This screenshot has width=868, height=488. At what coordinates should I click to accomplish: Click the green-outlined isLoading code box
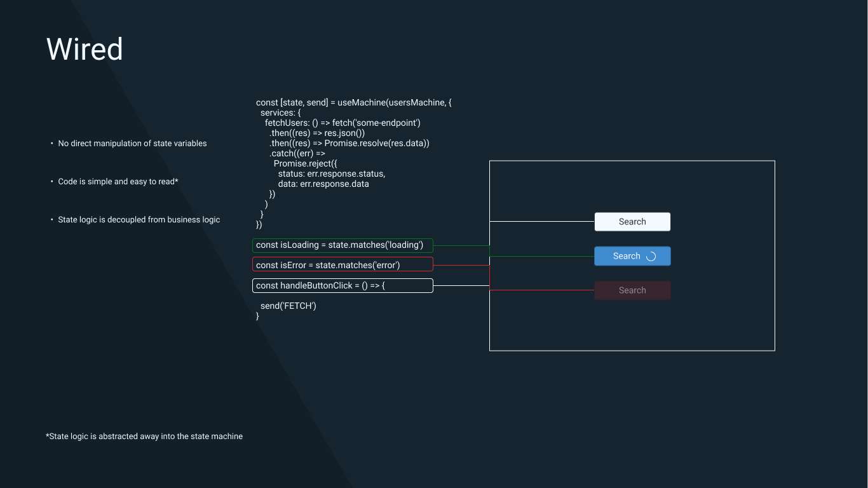342,245
